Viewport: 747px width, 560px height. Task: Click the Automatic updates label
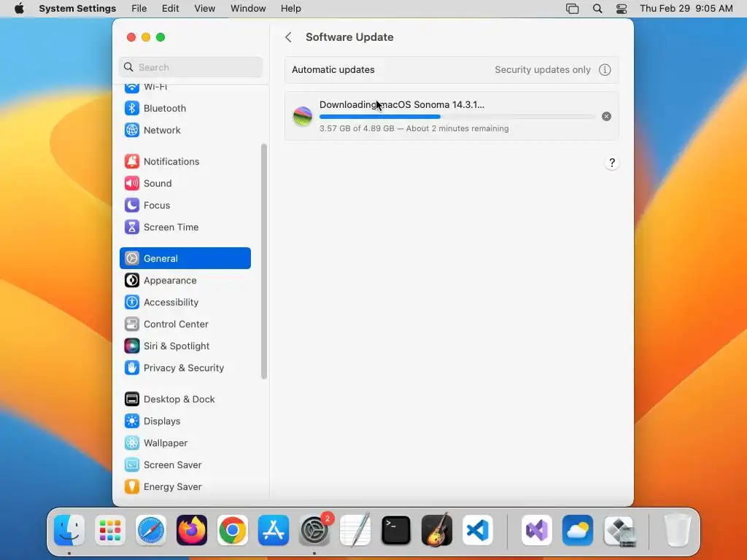coord(333,69)
